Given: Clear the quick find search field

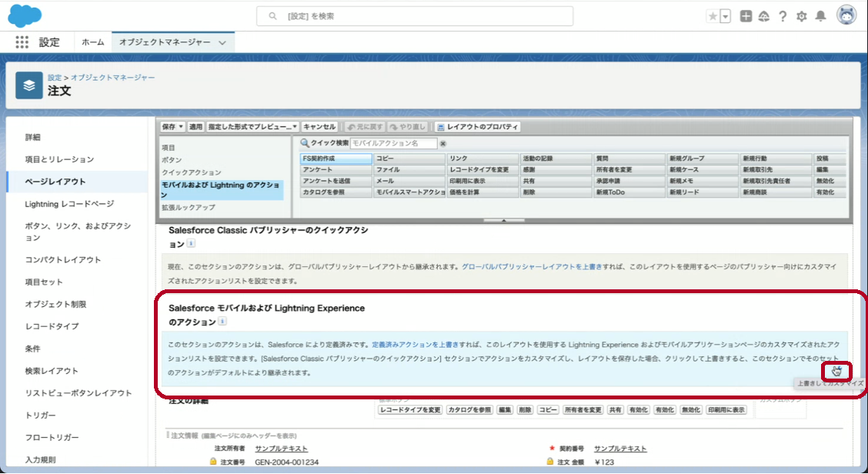Looking at the screenshot, I should 443,143.
